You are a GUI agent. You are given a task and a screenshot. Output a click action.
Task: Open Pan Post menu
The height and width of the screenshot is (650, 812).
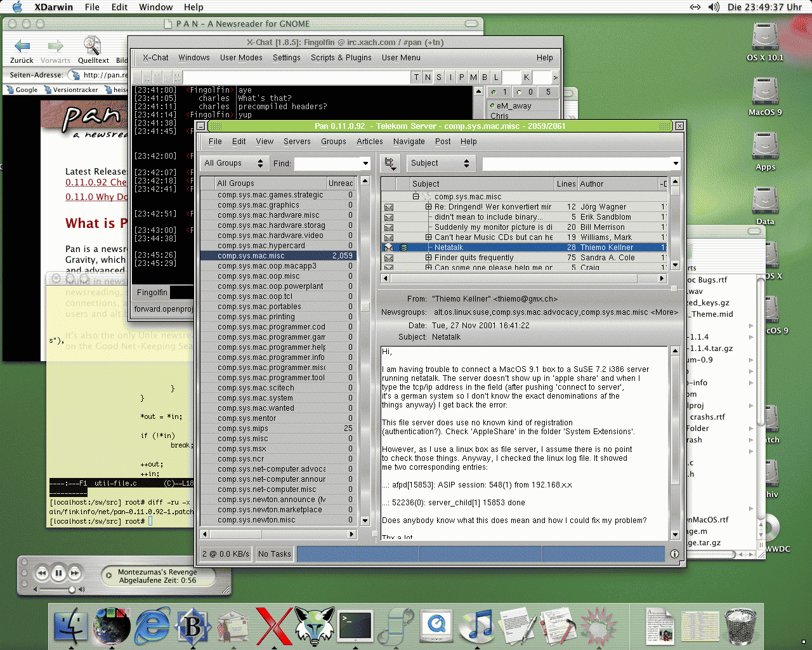click(x=443, y=142)
